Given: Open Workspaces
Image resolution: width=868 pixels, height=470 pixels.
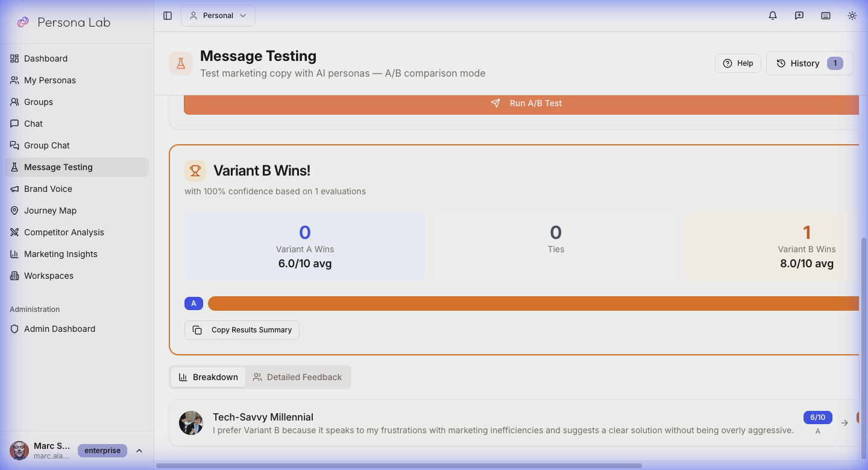Looking at the screenshot, I should point(77,276).
